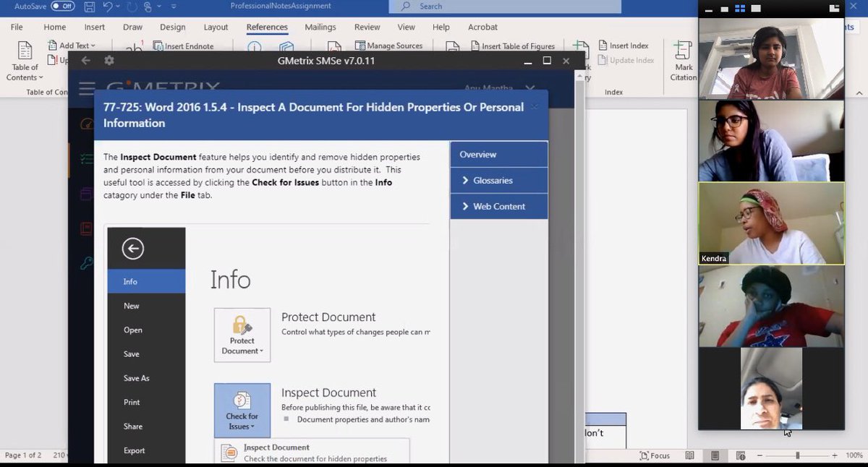Click the Smart Lookup info icon in ribbon
The height and width of the screenshot is (467, 868).
(255, 46)
